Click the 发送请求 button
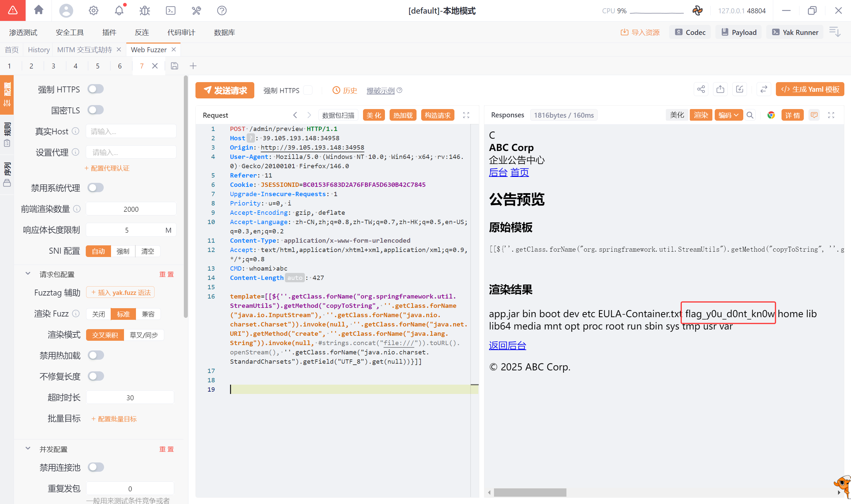Screen dimensions: 851x504 [x=225, y=90]
